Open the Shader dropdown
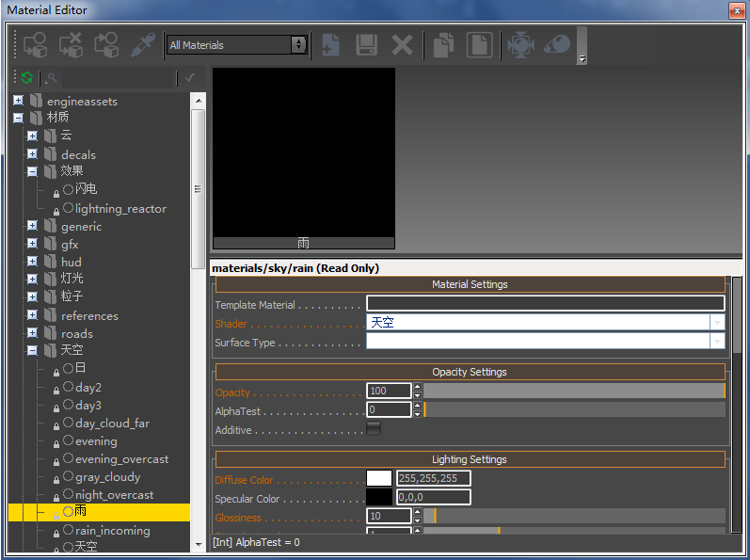Image resolution: width=750 pixels, height=560 pixels. point(717,322)
